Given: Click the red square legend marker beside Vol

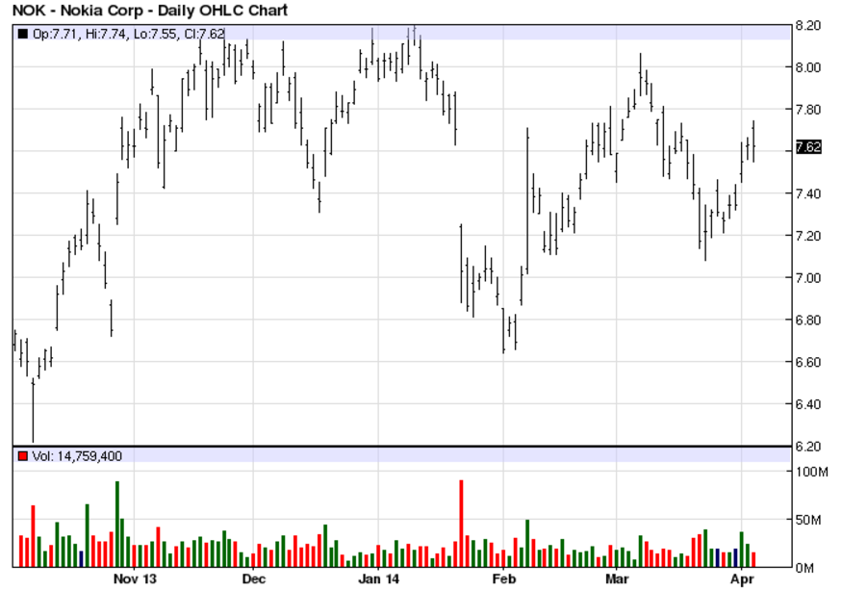Looking at the screenshot, I should point(22,456).
